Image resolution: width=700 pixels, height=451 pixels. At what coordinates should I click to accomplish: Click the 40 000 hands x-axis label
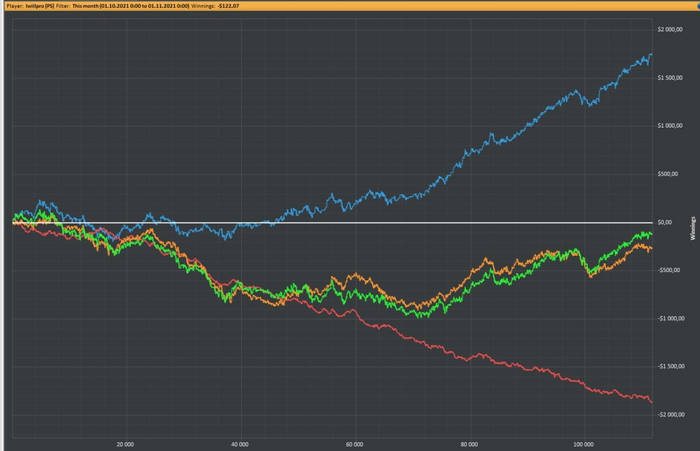pos(240,444)
